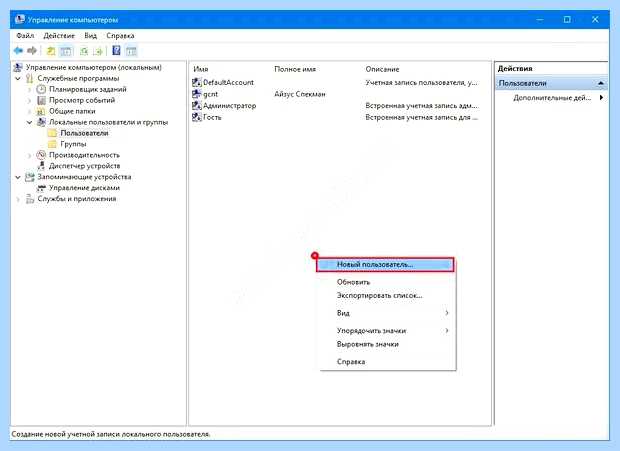Open Упорядочить значки submenu in the context menu
Image resolution: width=620 pixels, height=451 pixels.
pyautogui.click(x=388, y=331)
